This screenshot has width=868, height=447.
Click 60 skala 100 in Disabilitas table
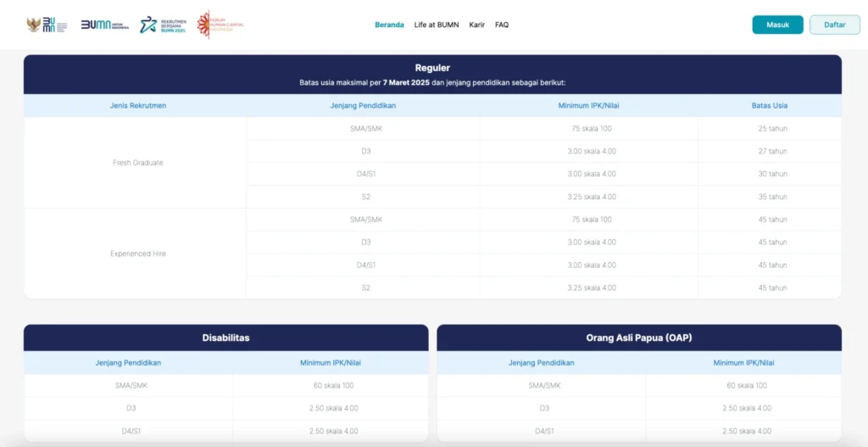(333, 386)
